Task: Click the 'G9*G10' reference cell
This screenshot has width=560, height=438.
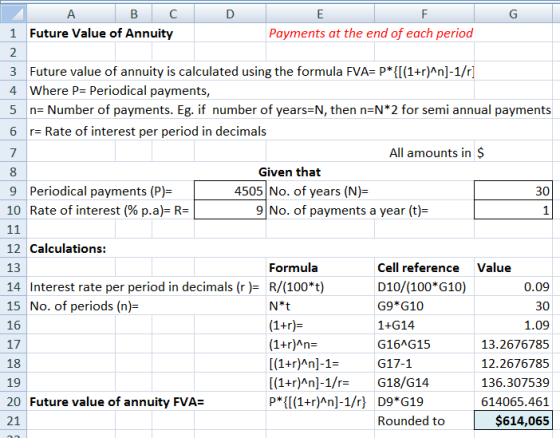Action: coord(424,306)
